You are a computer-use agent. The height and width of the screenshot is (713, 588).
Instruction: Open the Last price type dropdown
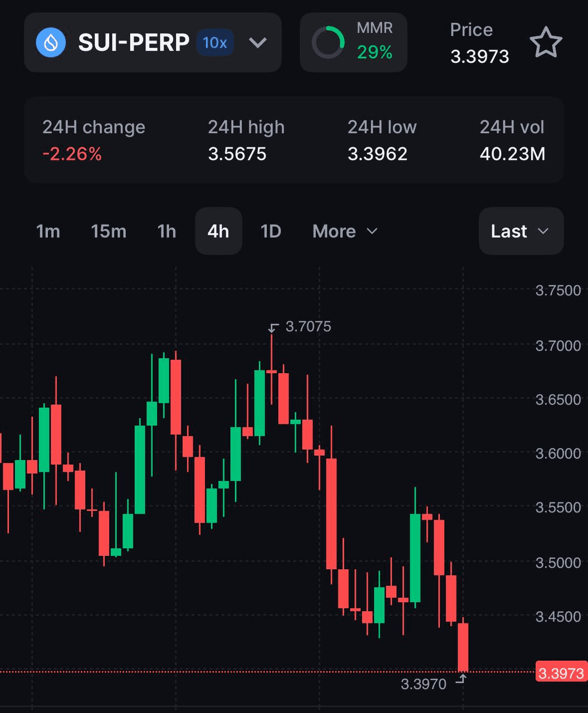(x=521, y=231)
